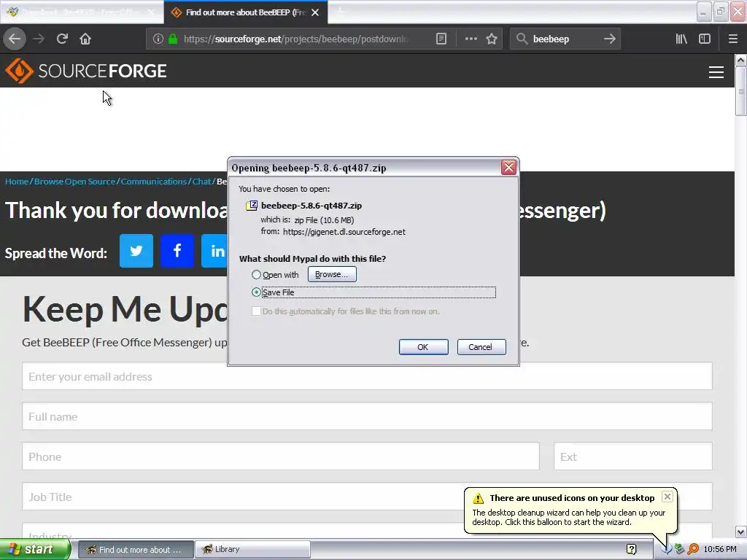
Task: Click the zip file icon in dialog
Action: (x=252, y=206)
